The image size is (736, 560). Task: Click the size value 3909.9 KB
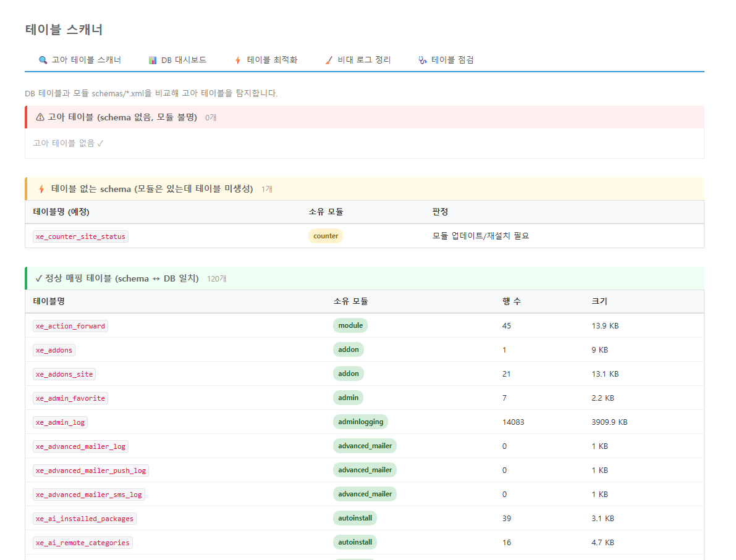609,422
